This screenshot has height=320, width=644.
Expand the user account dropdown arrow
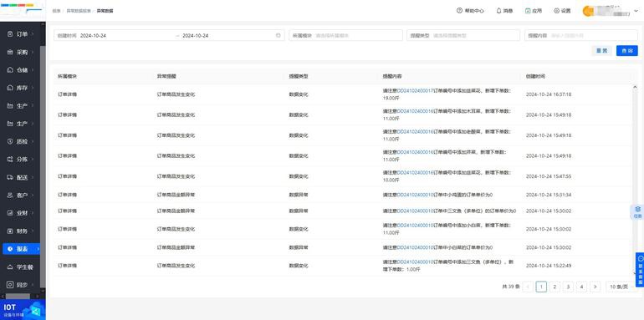pyautogui.click(x=636, y=12)
